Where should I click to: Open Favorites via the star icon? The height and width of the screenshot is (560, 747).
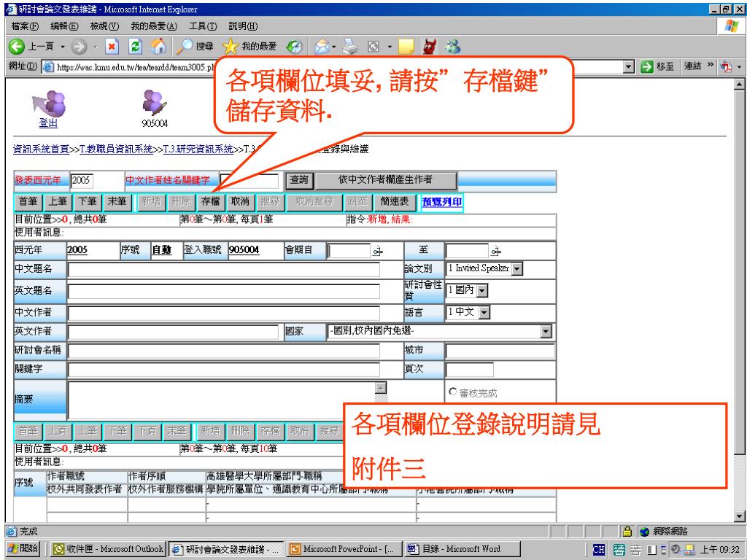[230, 46]
